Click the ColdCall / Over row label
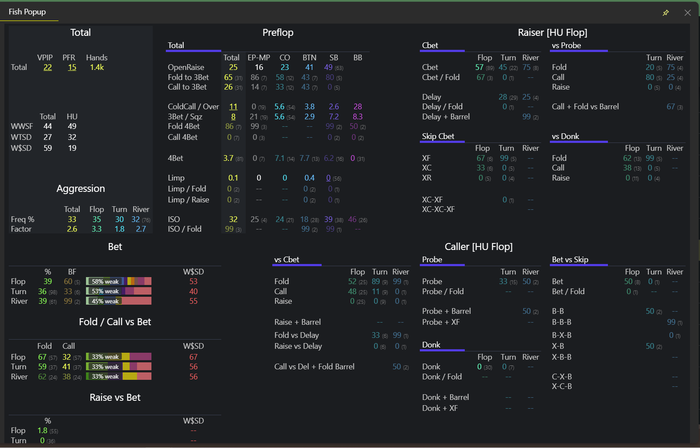The image size is (700, 448). click(x=193, y=107)
